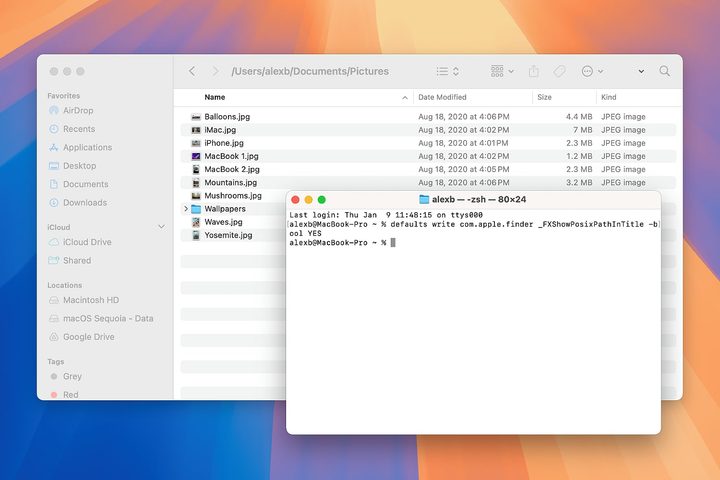
Task: Click Balloons.jpg thumbnail icon
Action: coord(196,117)
